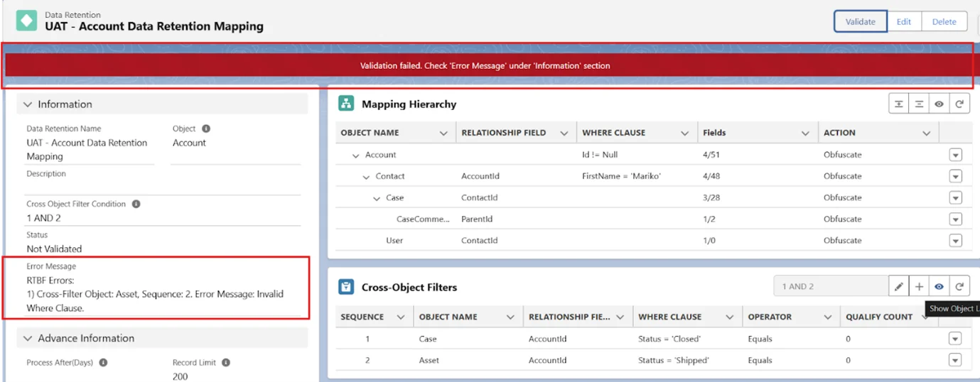The height and width of the screenshot is (382, 980).
Task: Toggle eye icon in Mapping Hierarchy toolbar
Action: [939, 104]
